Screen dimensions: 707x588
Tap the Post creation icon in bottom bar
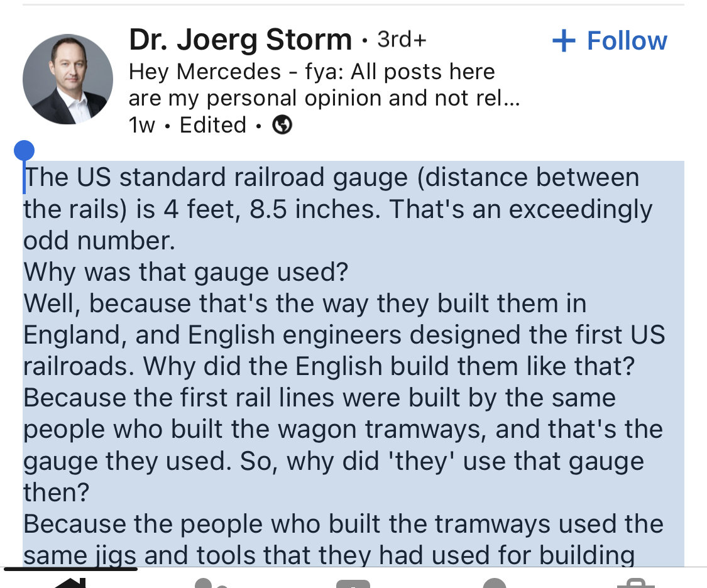pos(353,584)
